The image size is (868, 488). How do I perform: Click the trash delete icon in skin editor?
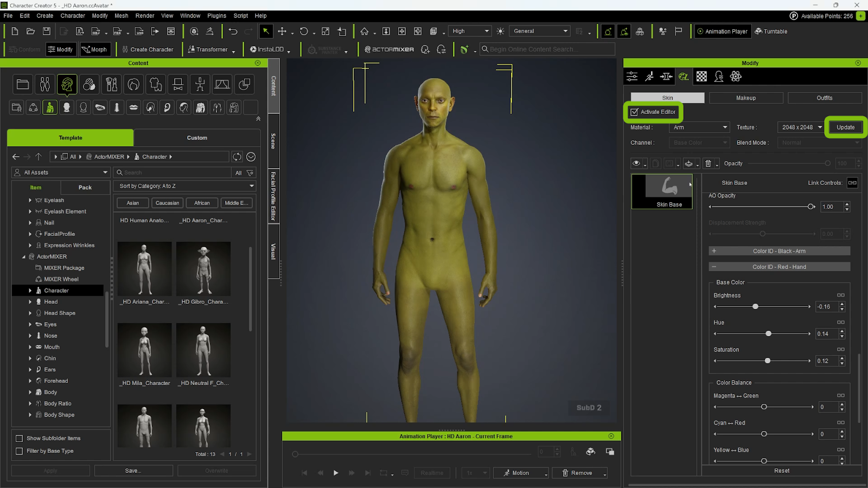(708, 163)
